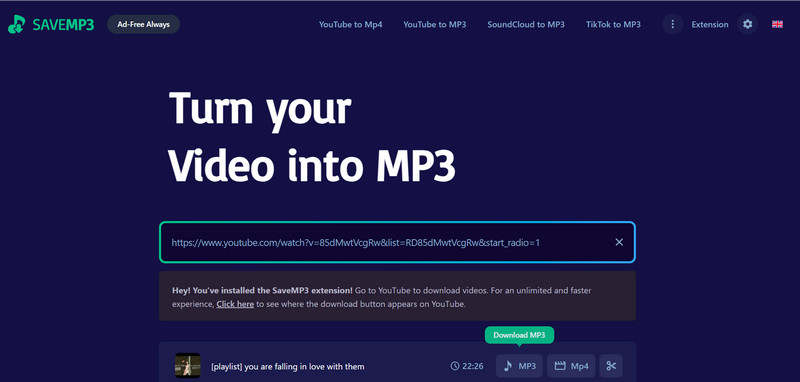
Task: Select the video title '[playlist] you are falling in love with them'
Action: [x=288, y=366]
